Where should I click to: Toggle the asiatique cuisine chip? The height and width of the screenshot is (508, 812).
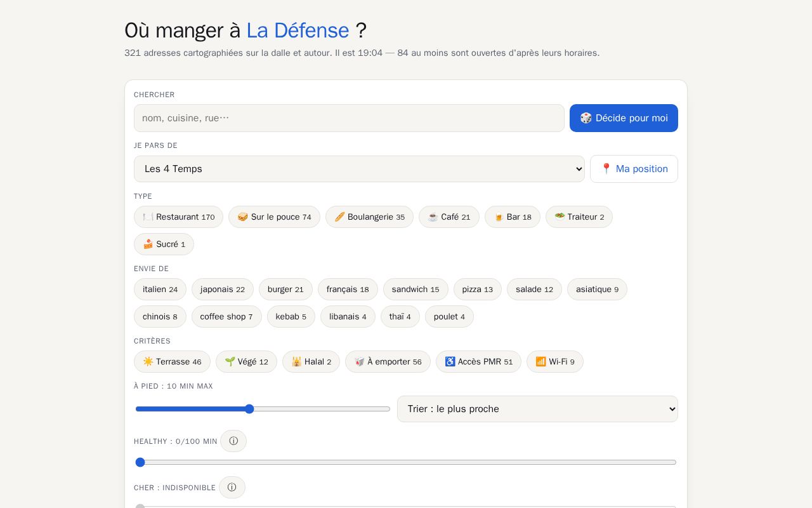click(597, 290)
